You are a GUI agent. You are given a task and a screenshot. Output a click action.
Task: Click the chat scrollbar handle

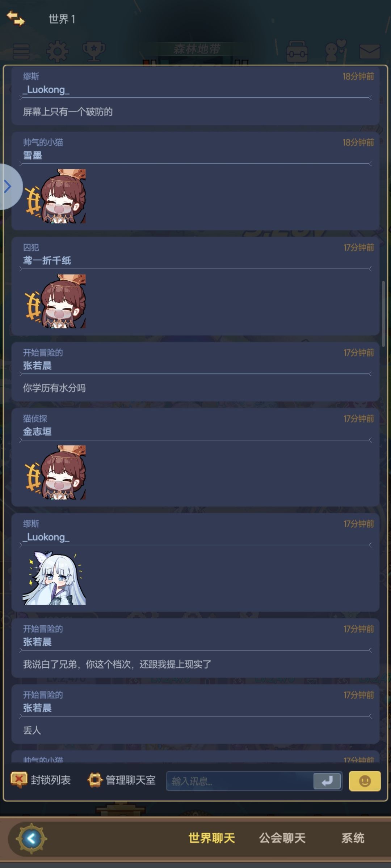(x=383, y=314)
